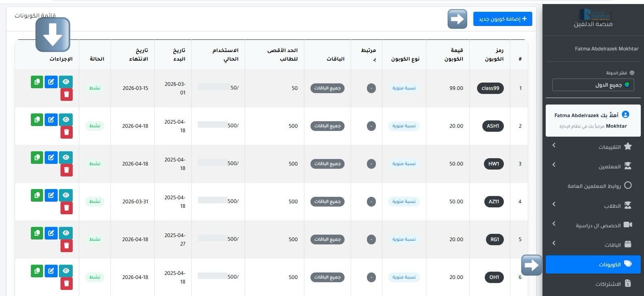The width and height of the screenshot is (644, 296).
Task: Click usage progress bar of coupon class99
Action: pyautogui.click(x=214, y=87)
